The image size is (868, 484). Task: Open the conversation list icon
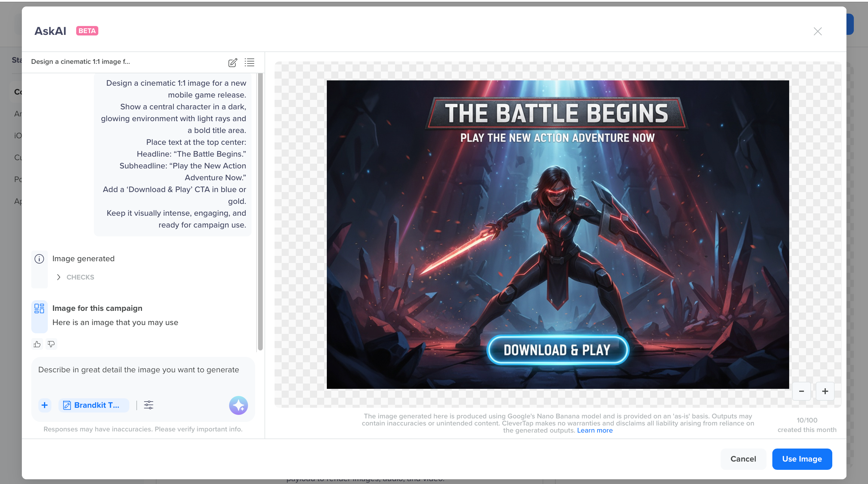(x=249, y=62)
